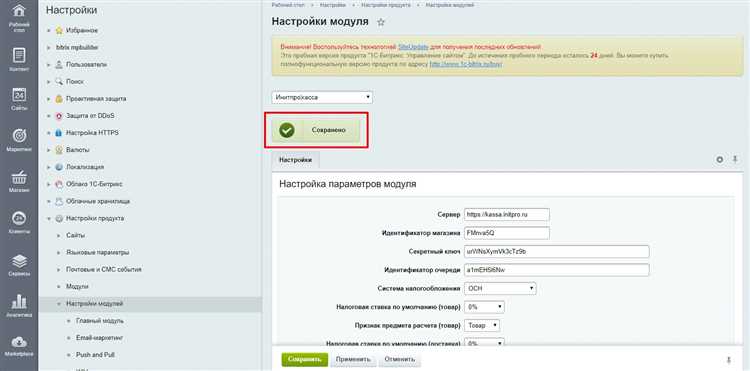This screenshot has width=750, height=371.
Task: Click the Избранное star icon in tree
Action: [x=59, y=31]
